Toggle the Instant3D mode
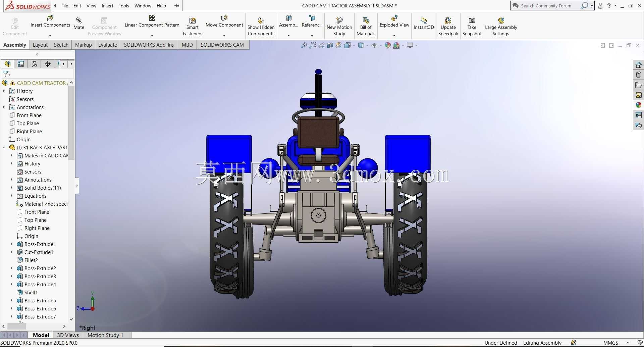644x347 pixels. (424, 23)
